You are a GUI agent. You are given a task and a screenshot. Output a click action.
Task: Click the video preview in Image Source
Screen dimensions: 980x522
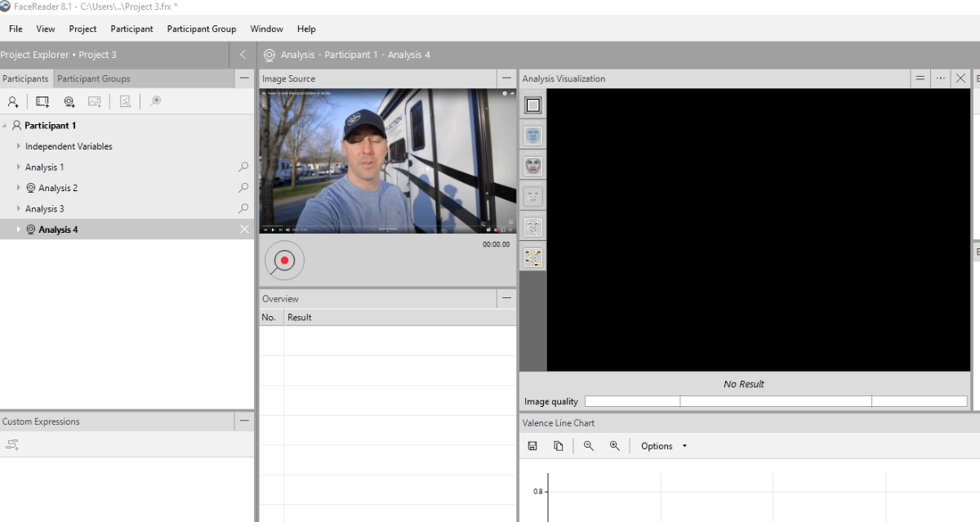coord(388,161)
